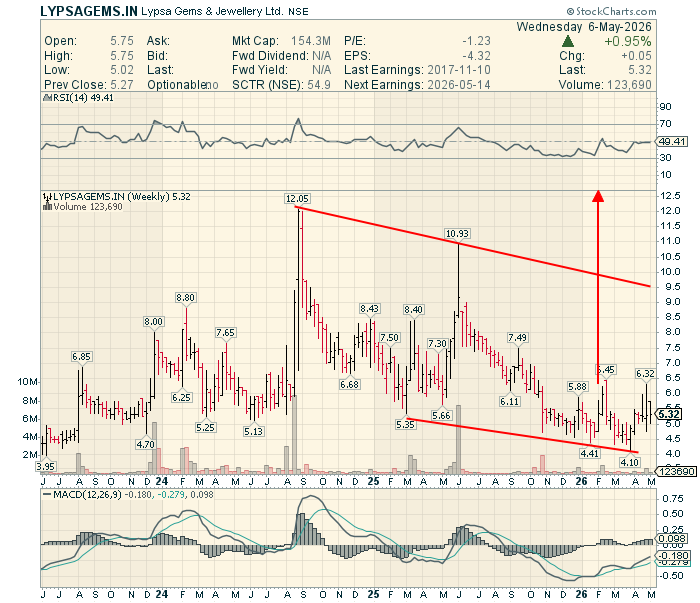Screen dimensions: 700x603
Task: Click the SCTR (NSE) value 54.9
Action: (319, 85)
